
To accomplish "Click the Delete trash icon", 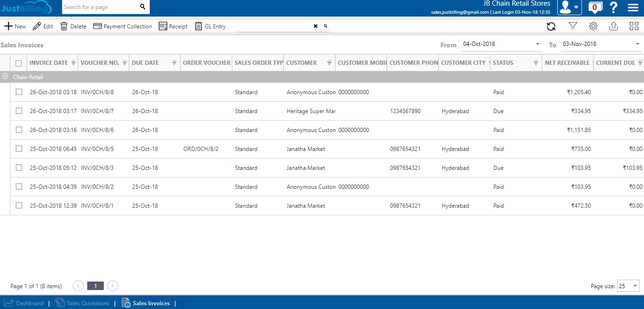I will tap(64, 26).
